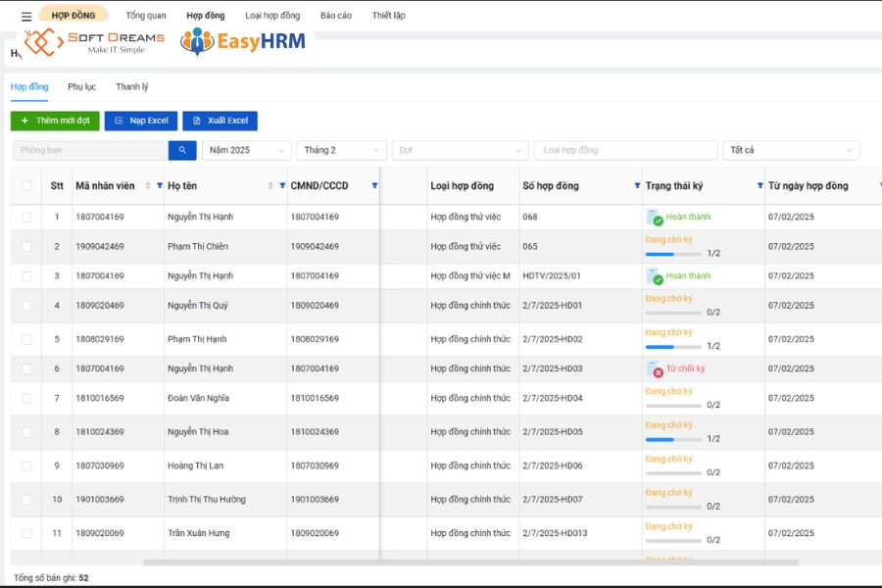Toggle the select-all checkbox in table header

[26, 185]
